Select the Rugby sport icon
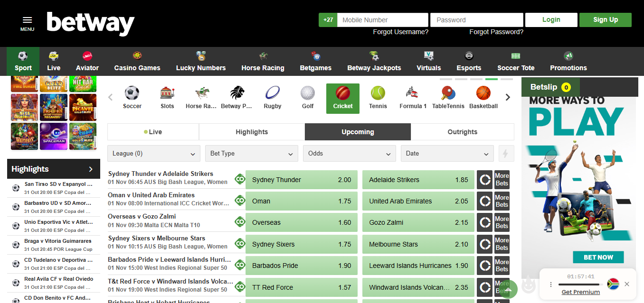644x303 pixels. tap(273, 93)
